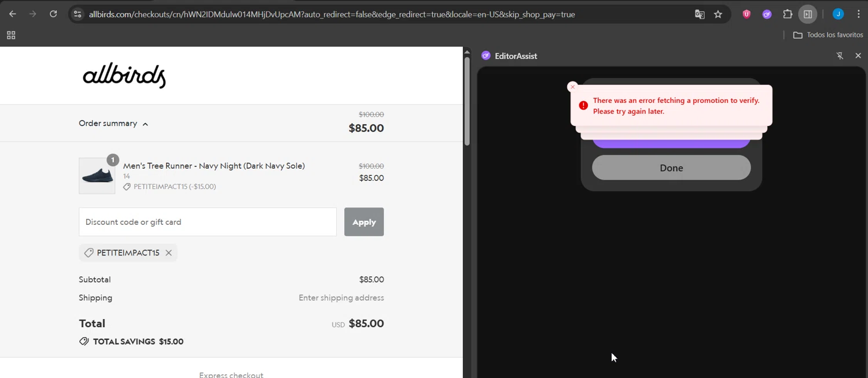Click the quantity badge on shoe thumbnail
Screen dimensions: 868x378
coord(113,160)
